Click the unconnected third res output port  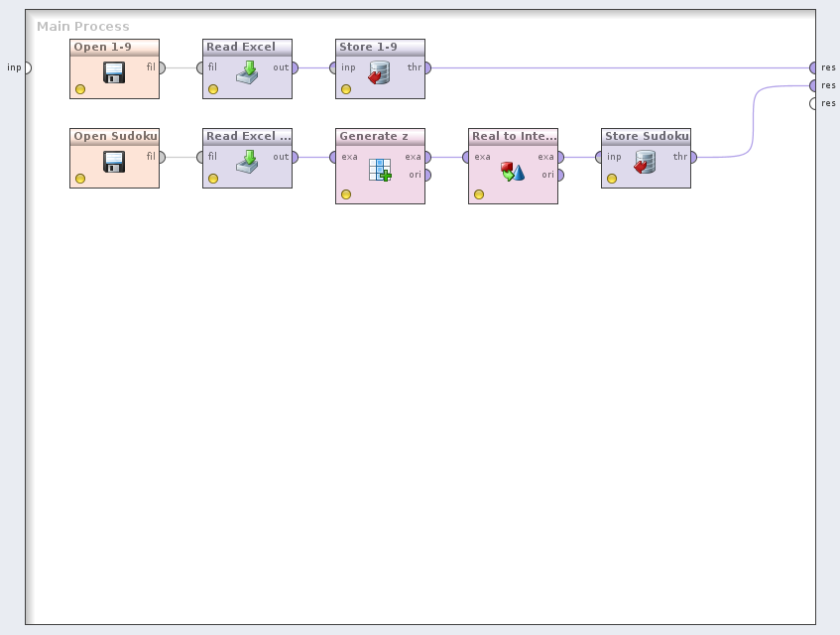coord(814,103)
